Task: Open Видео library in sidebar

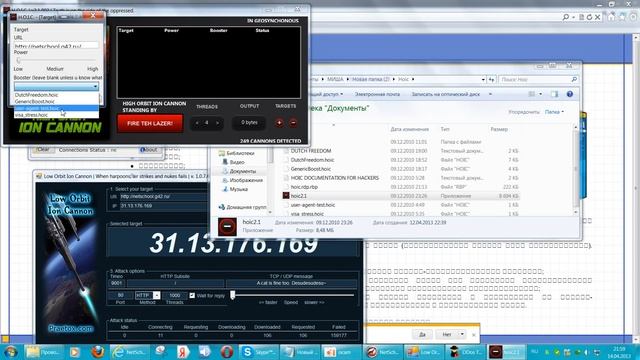Action: [x=237, y=162]
